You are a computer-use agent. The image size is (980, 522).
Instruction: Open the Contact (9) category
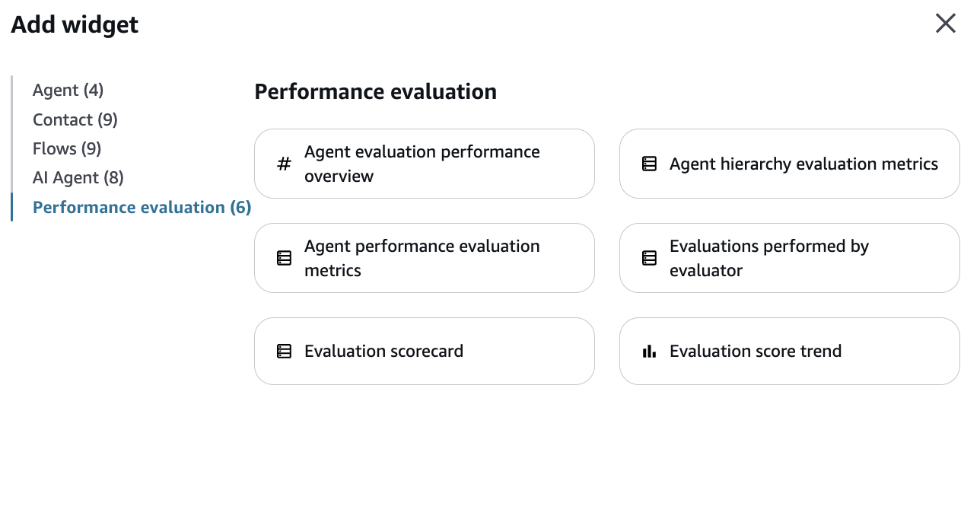75,119
